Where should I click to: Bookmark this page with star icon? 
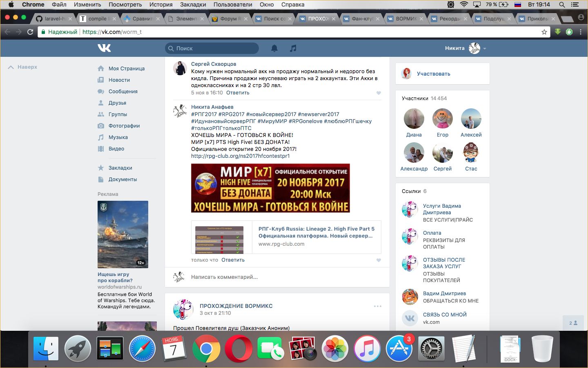pyautogui.click(x=544, y=32)
